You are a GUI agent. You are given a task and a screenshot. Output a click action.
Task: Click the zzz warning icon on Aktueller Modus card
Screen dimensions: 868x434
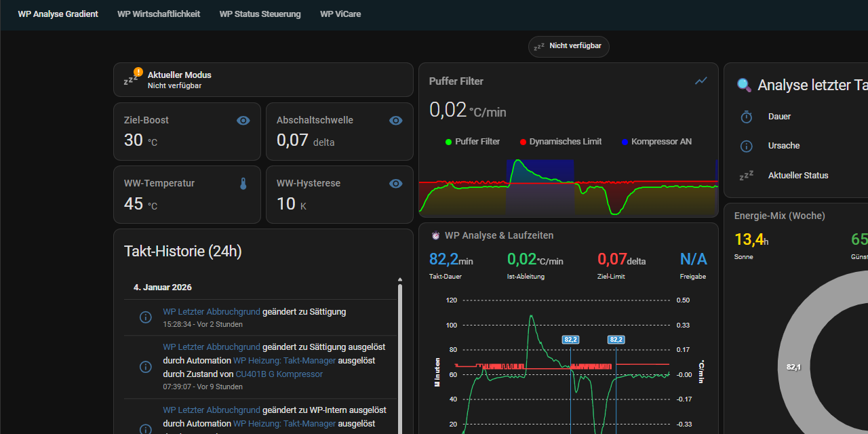(x=132, y=79)
